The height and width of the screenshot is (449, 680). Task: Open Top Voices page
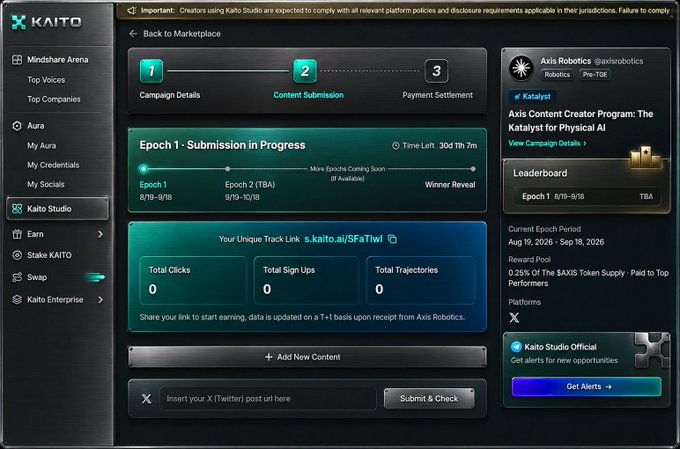[46, 80]
